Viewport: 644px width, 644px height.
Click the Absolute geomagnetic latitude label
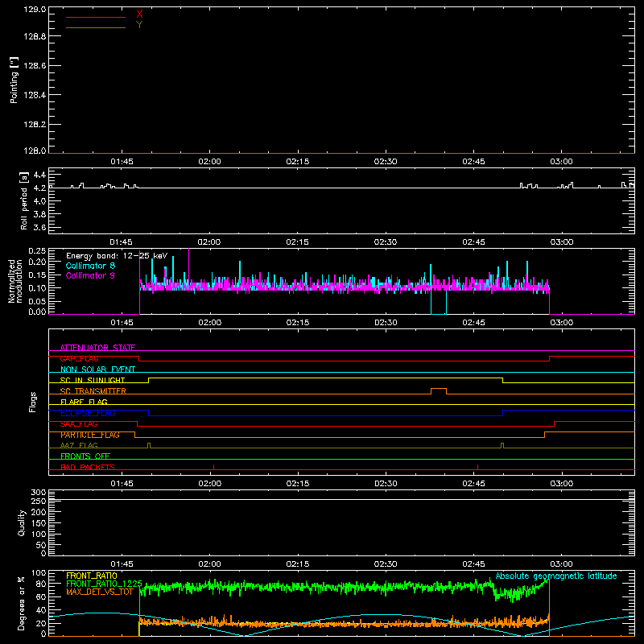click(556, 576)
